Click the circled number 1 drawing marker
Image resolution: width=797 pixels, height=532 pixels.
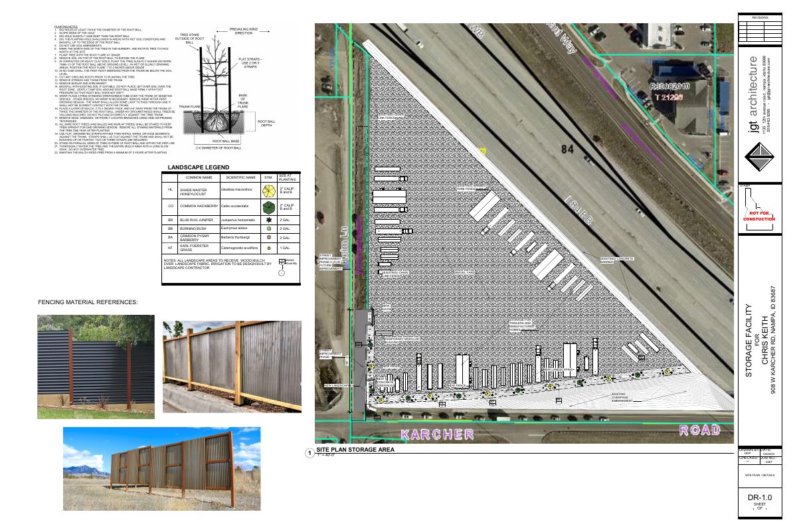[309, 453]
